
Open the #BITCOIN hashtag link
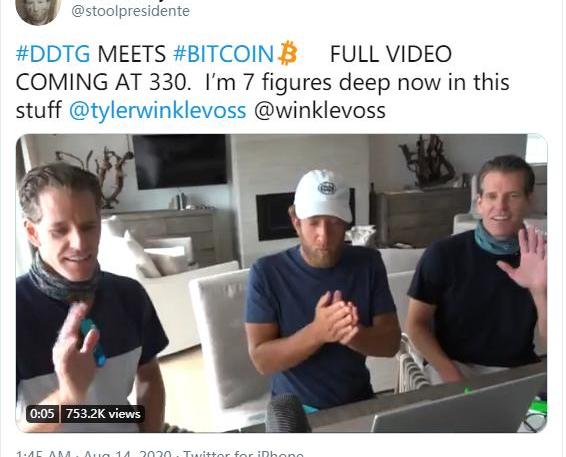coord(223,54)
